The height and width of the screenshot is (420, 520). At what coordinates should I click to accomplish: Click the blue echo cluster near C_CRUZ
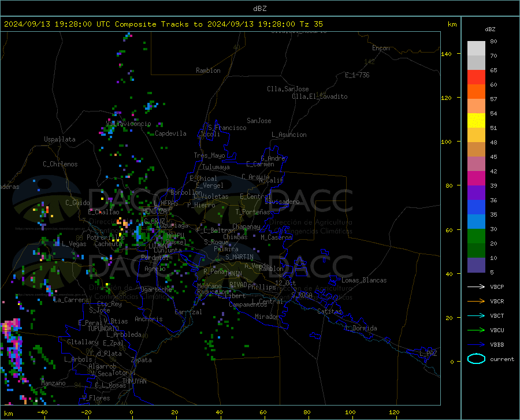tap(138, 233)
